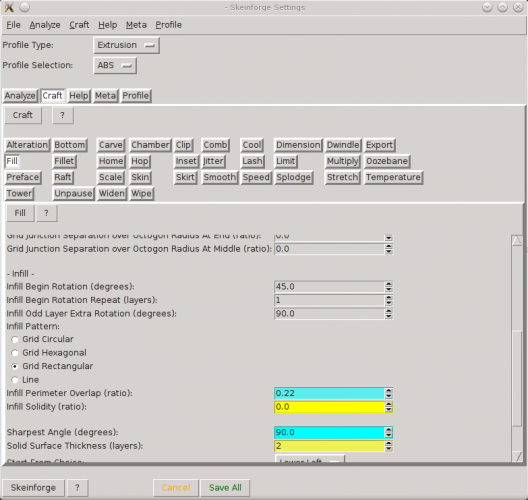Select the Grid Hexagonal infill pattern

(x=15, y=353)
